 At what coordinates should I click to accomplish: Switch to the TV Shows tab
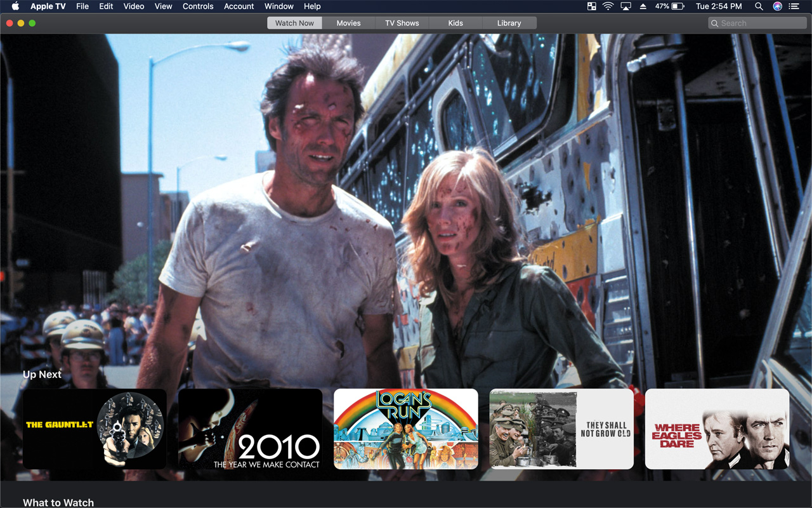(x=402, y=23)
